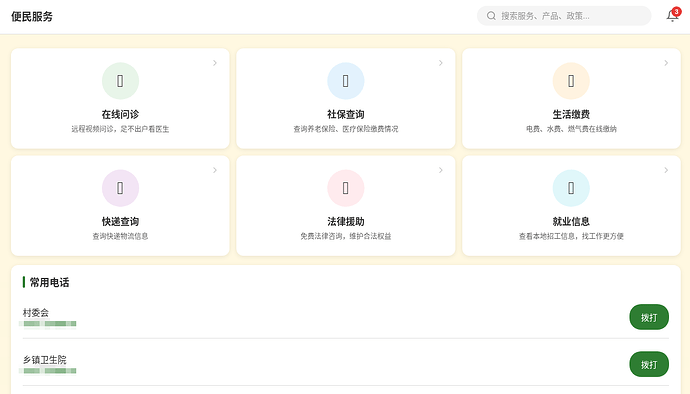This screenshot has height=394, width=690.
Task: Click the 就业信息 cyan circle icon
Action: (571, 188)
